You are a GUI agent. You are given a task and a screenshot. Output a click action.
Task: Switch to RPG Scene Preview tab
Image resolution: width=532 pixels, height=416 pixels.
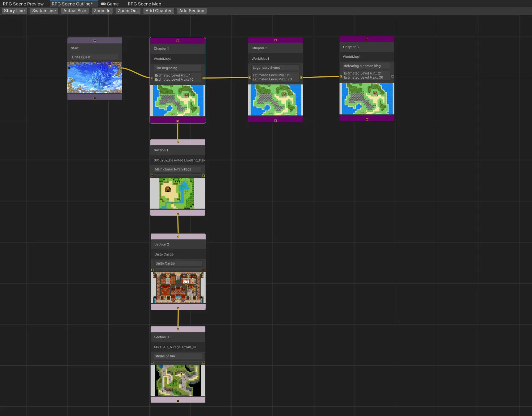coord(23,4)
